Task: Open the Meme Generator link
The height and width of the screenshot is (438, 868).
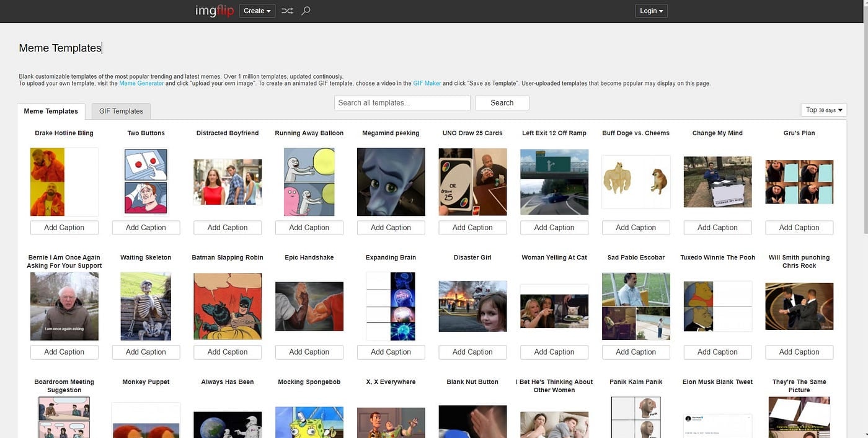Action: pyautogui.click(x=141, y=83)
